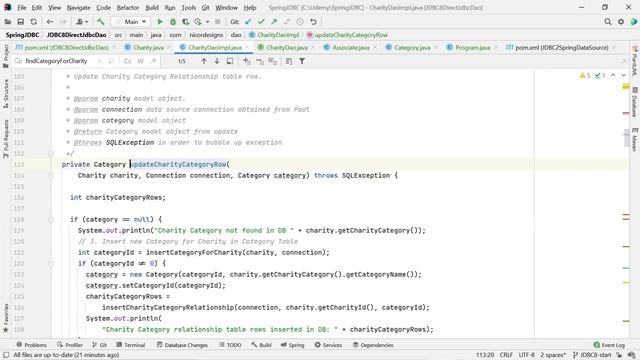Reload all files from disk
The image size is (640, 360).
(33, 22)
